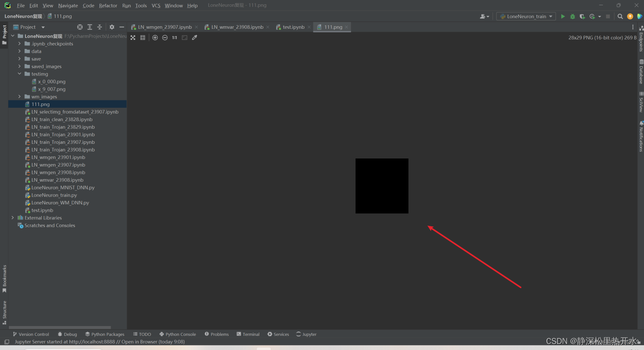The image size is (644, 350).
Task: Select x_0_000.png in project tree
Action: (x=52, y=82)
